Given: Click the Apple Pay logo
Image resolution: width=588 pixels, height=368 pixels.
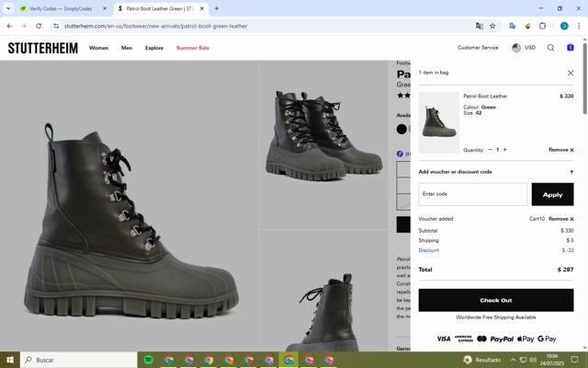Looking at the screenshot, I should 525,339.
